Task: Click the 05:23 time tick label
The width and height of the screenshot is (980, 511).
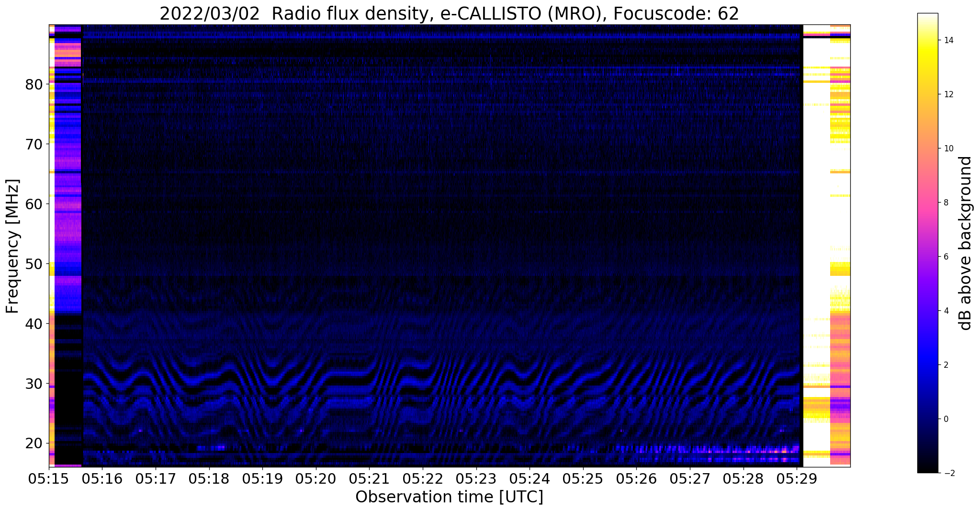Action: tap(476, 479)
